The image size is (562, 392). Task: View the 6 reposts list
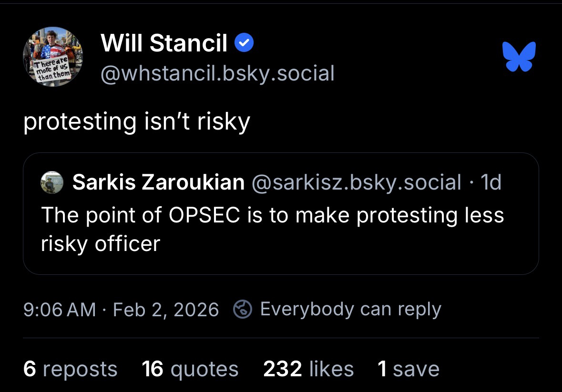point(70,369)
